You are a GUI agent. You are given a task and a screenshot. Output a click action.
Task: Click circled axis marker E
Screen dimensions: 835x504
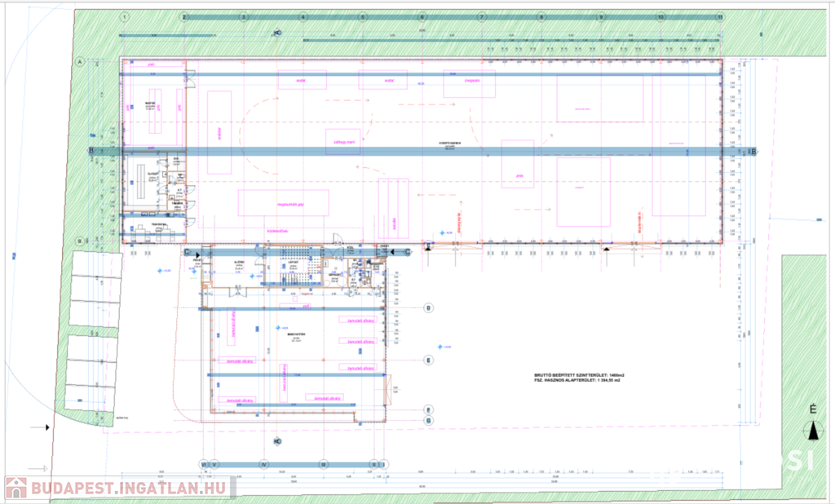point(429,360)
